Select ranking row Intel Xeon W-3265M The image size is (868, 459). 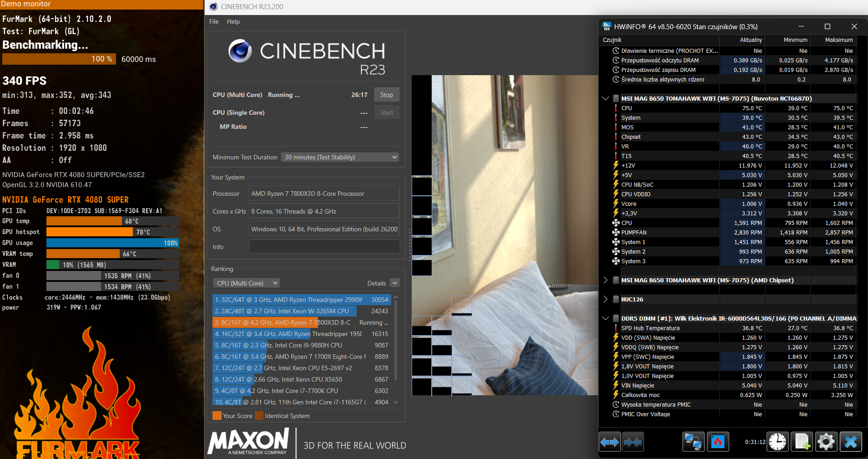tap(302, 311)
